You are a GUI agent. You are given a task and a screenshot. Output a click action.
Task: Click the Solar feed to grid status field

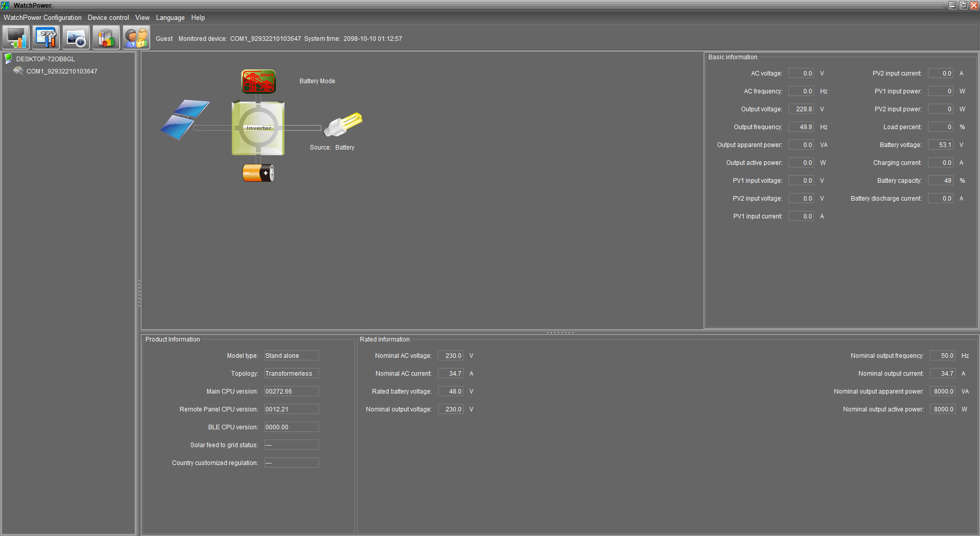(x=291, y=445)
